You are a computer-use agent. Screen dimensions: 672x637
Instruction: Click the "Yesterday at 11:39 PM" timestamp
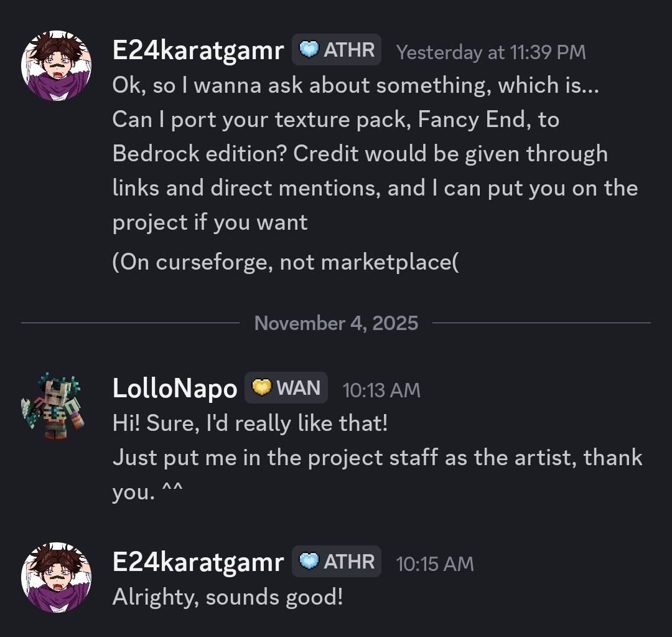click(491, 52)
